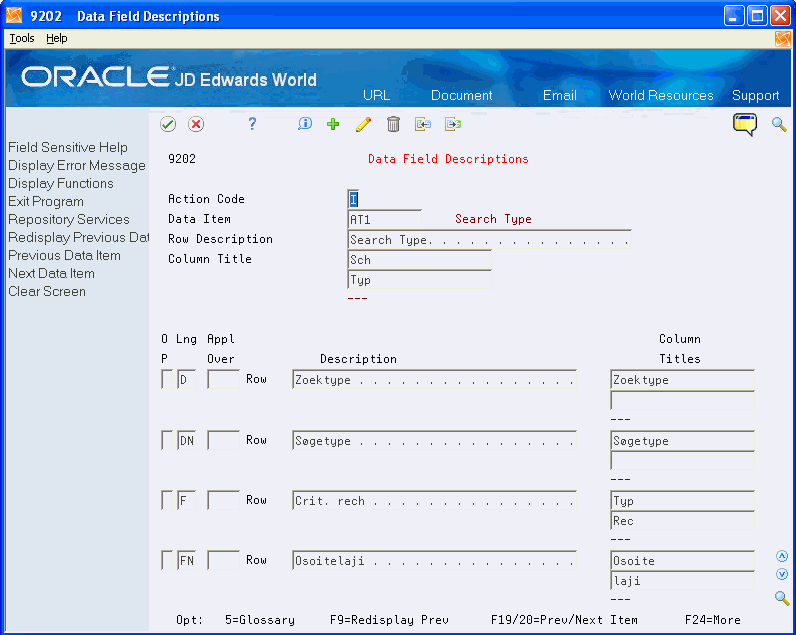
Task: Click Column Title field containing Typ
Action: tap(419, 280)
